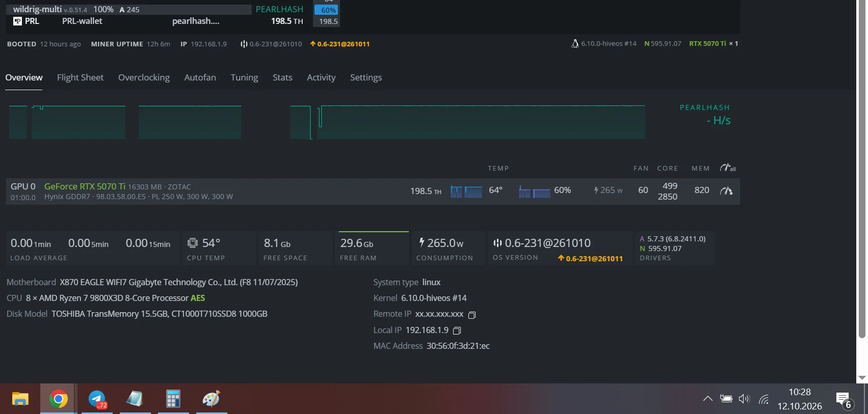Open Telegram from the taskbar
This screenshot has width=868, height=414.
97,399
